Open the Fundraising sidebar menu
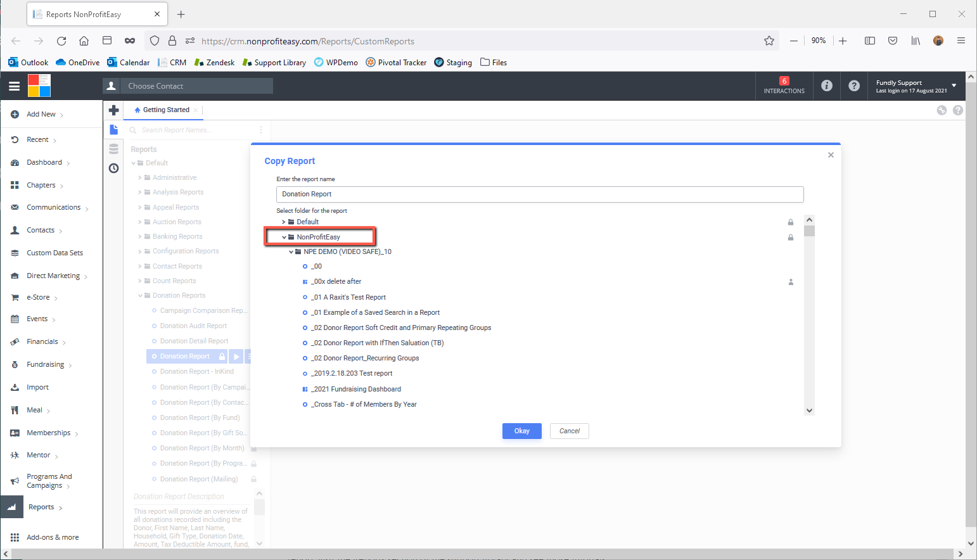 tap(45, 365)
